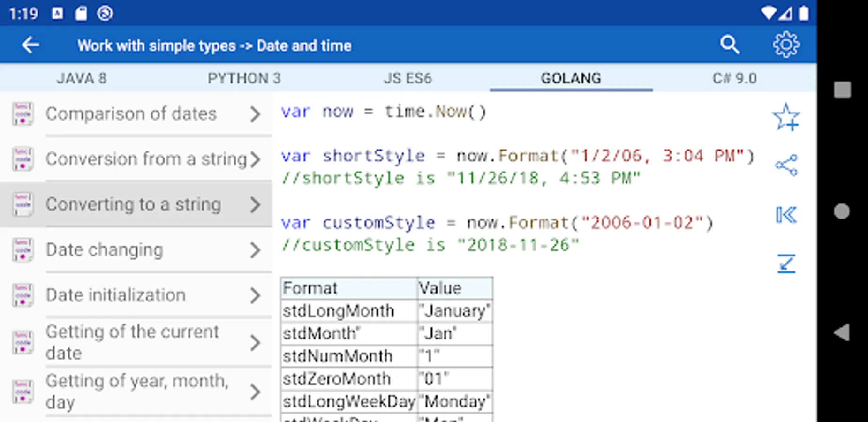868x422 pixels.
Task: Expand chevron beside Date changing
Action: coord(255,250)
